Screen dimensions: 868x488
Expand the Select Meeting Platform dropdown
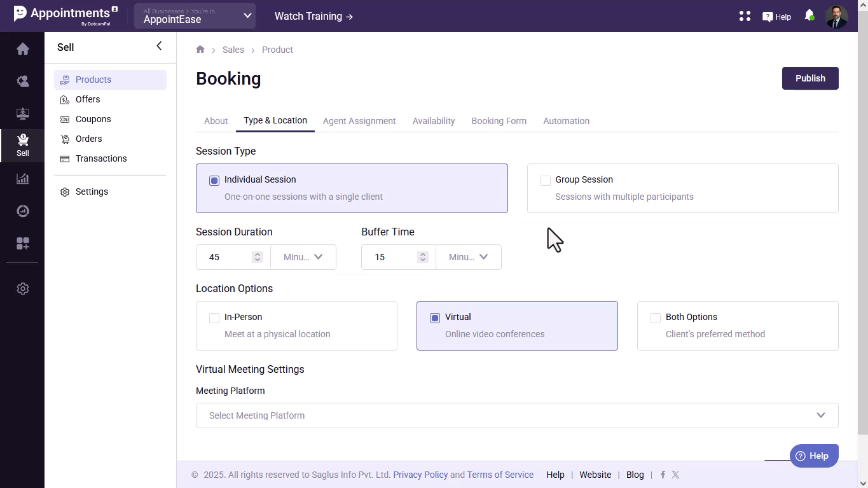tap(517, 415)
